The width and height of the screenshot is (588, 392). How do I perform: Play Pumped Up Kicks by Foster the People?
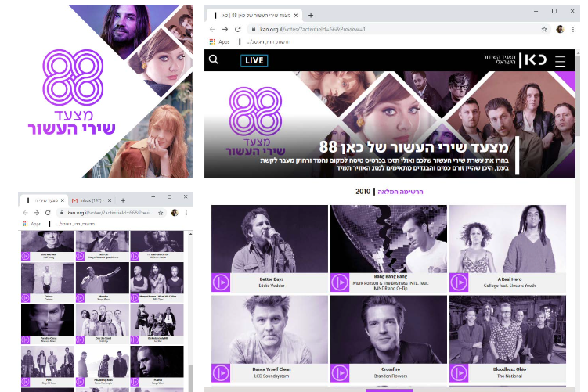[80, 382]
